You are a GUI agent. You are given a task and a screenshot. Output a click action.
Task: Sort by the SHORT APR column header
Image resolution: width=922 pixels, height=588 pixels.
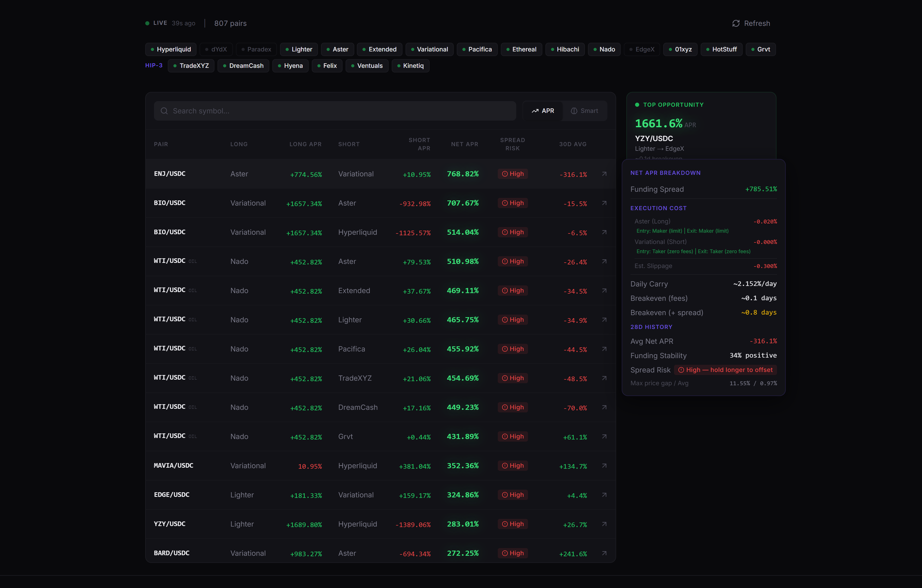click(x=419, y=144)
